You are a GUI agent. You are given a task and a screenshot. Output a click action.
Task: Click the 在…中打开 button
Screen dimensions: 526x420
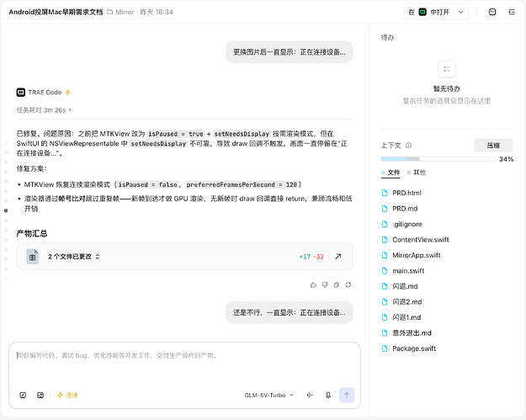click(428, 12)
